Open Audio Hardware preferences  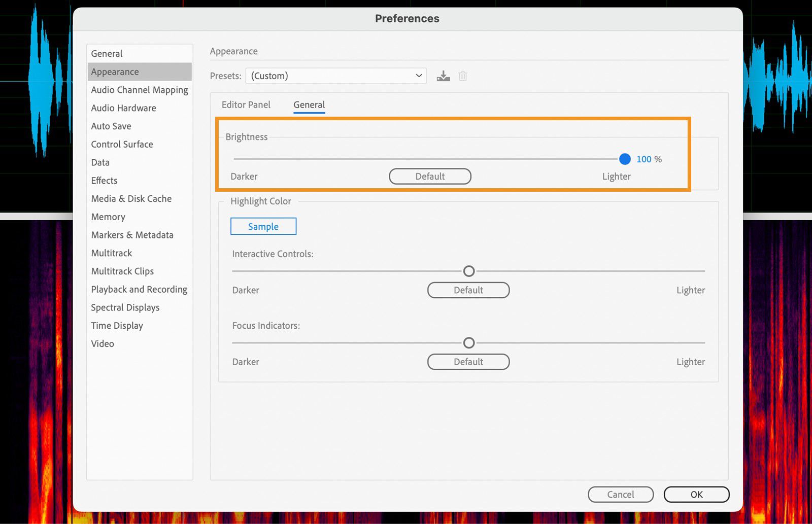coord(123,108)
